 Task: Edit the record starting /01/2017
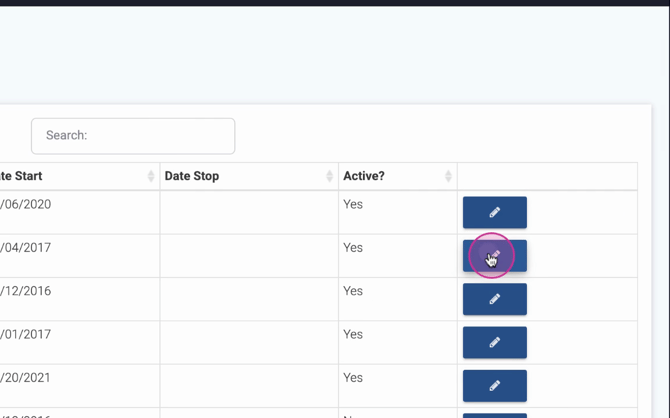[494, 342]
